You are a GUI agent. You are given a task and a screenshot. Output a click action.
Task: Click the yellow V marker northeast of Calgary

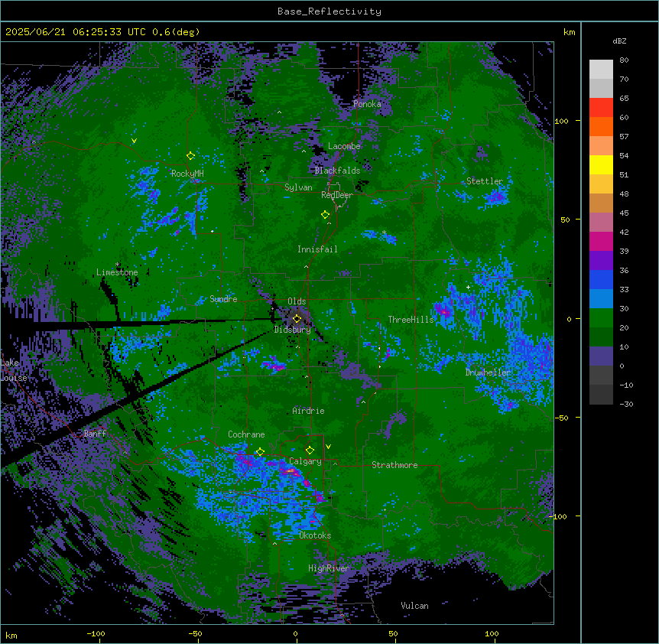pos(328,447)
